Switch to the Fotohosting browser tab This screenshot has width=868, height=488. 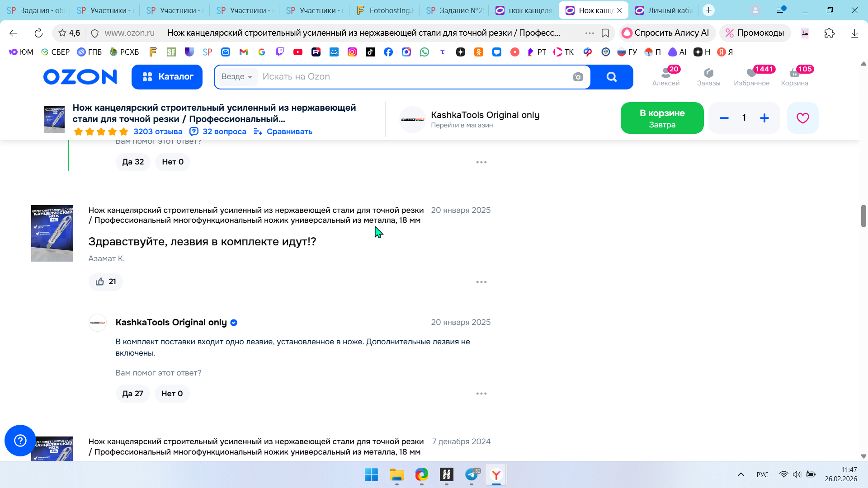point(385,10)
